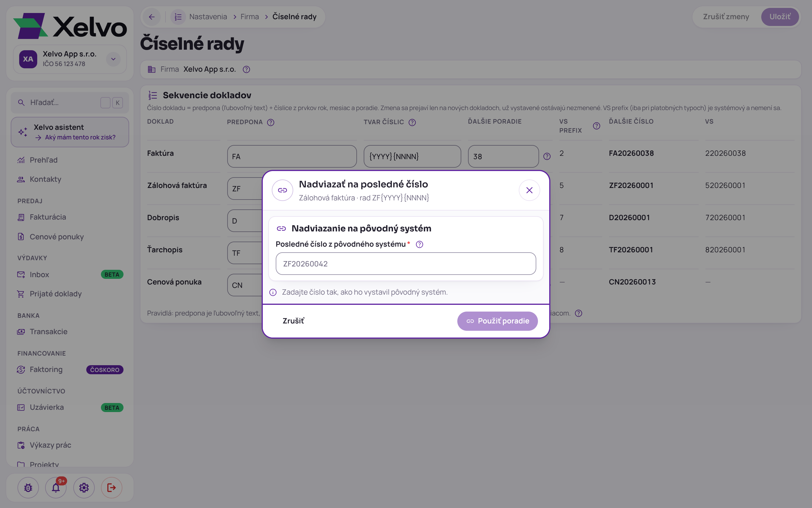Screen dimensions: 812x508
Task: Click Zrušiť in the dialog footer
Action: click(293, 321)
